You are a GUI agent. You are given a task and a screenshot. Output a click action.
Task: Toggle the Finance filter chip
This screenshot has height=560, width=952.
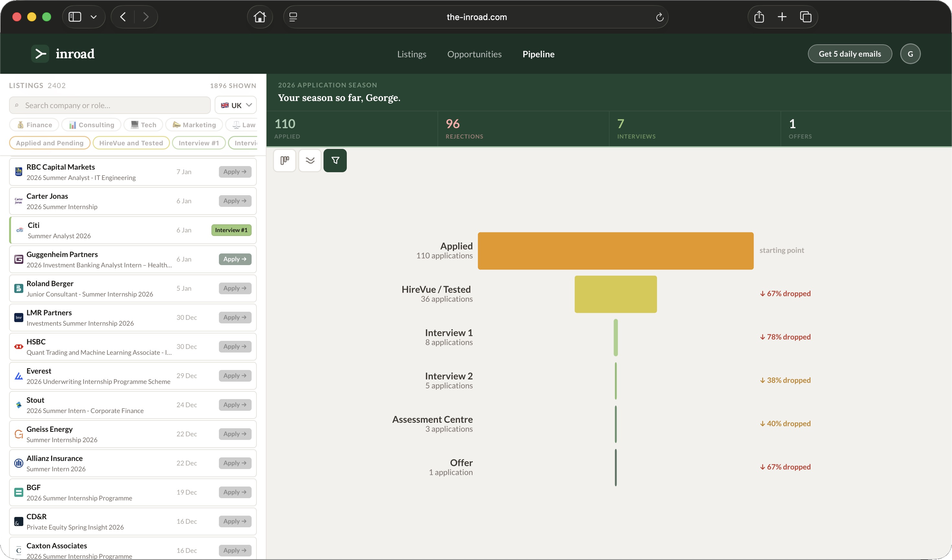[34, 125]
